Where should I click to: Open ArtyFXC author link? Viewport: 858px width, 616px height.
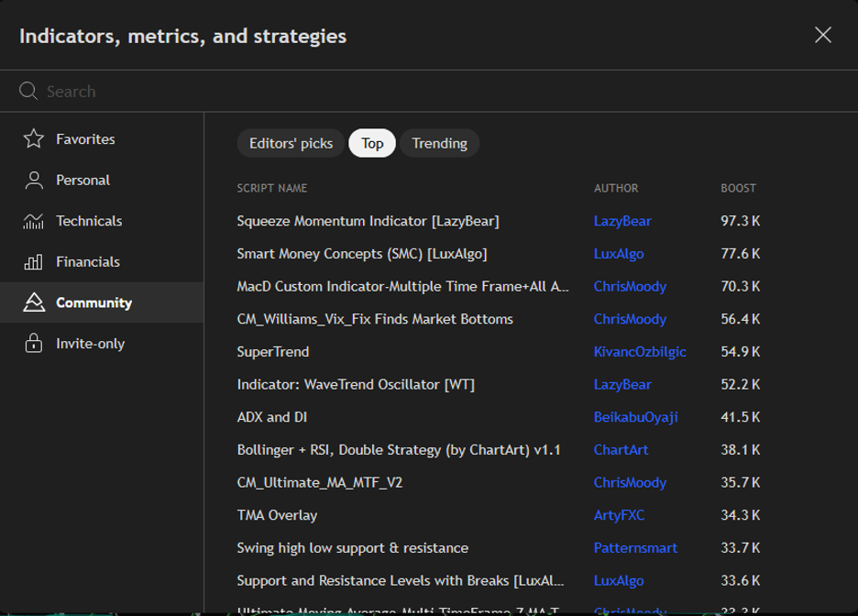click(x=619, y=515)
